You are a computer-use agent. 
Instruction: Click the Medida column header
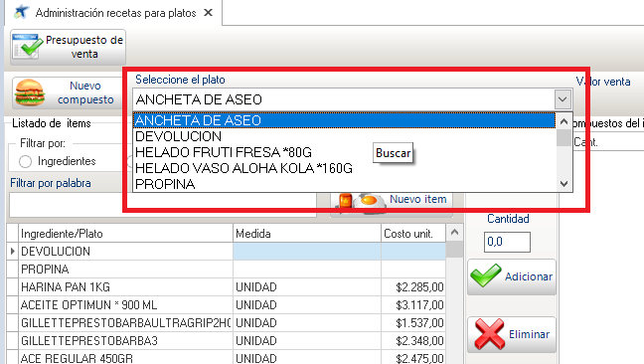coord(307,234)
